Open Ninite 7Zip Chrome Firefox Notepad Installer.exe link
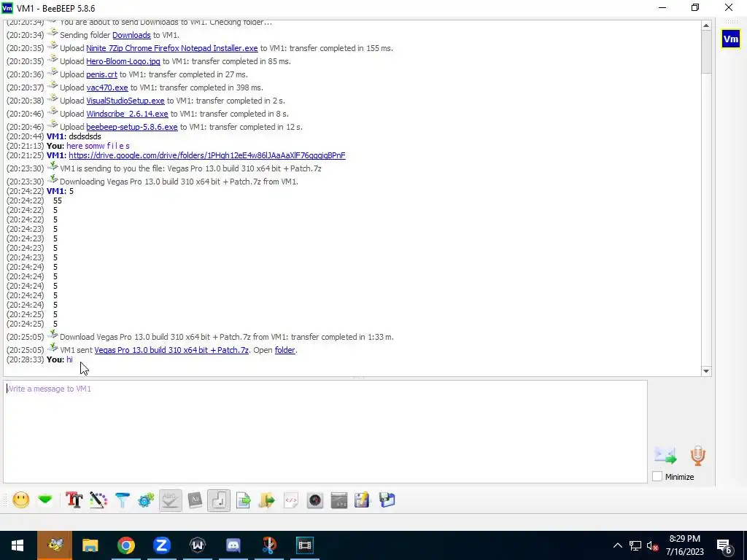The image size is (747, 560). [x=172, y=48]
